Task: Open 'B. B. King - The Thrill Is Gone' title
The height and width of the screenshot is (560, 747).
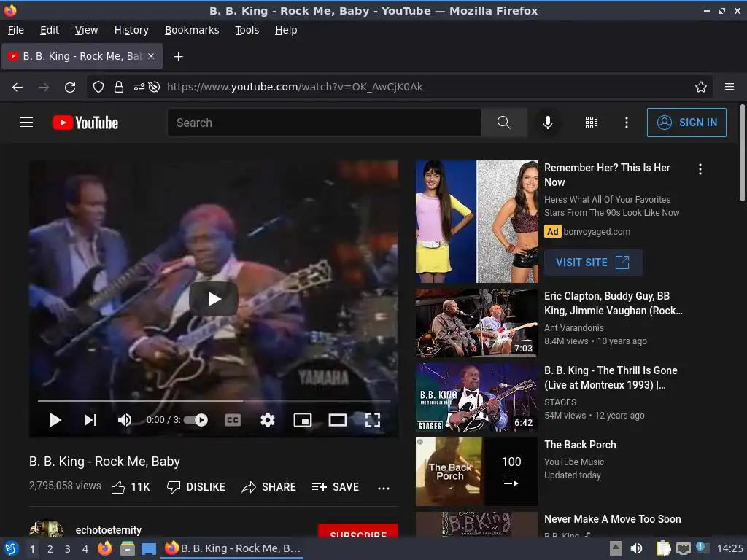Action: [x=611, y=378]
